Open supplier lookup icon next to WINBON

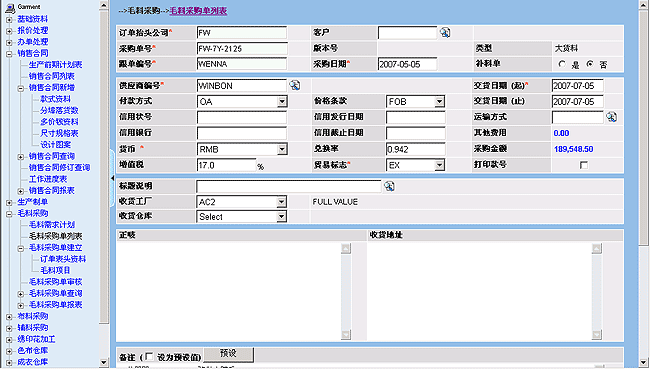point(295,85)
